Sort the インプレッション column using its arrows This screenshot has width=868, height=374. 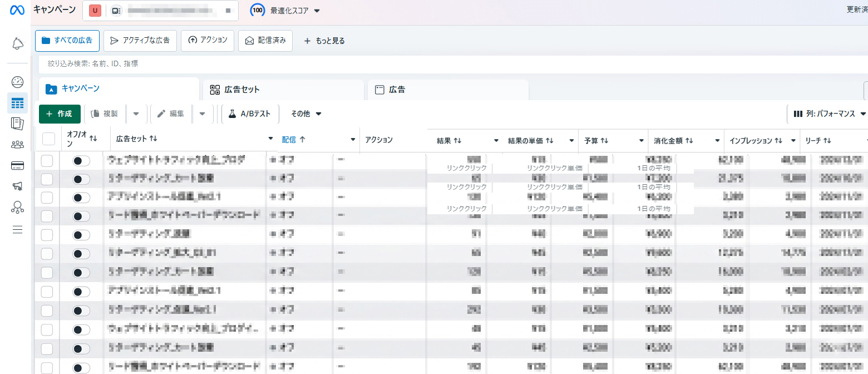pos(780,141)
